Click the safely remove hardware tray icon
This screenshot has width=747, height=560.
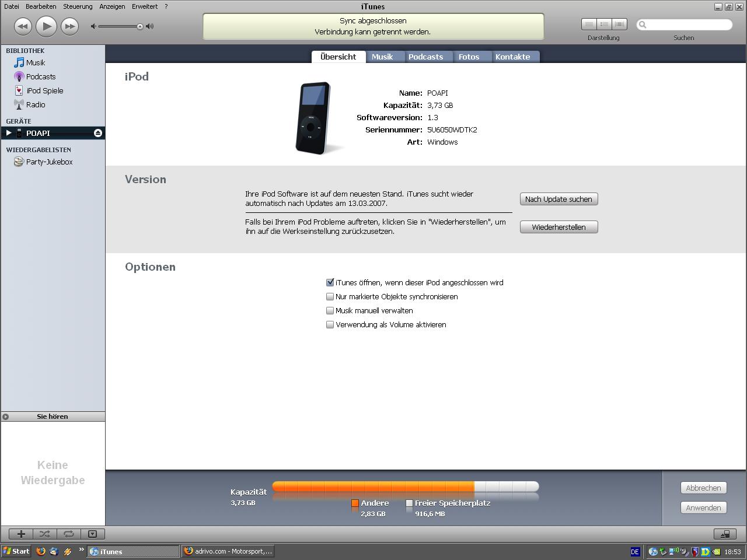coord(662,551)
